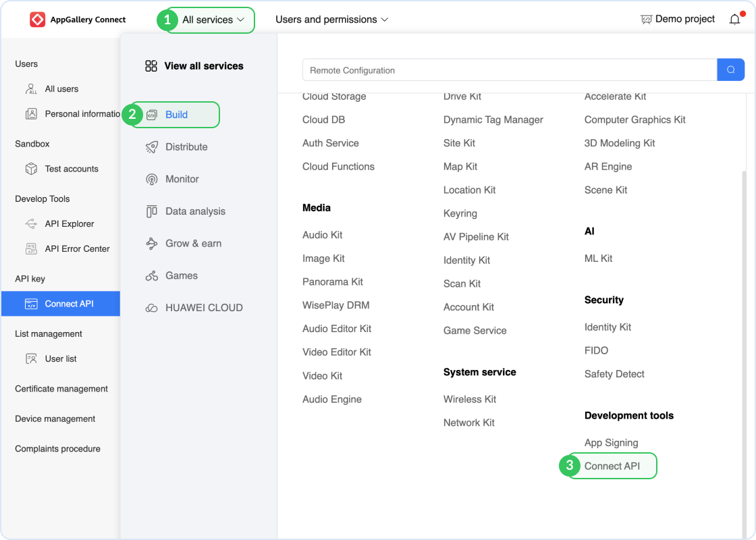This screenshot has height=540, width=756.
Task: Open Keyring service link
Action: pyautogui.click(x=460, y=213)
